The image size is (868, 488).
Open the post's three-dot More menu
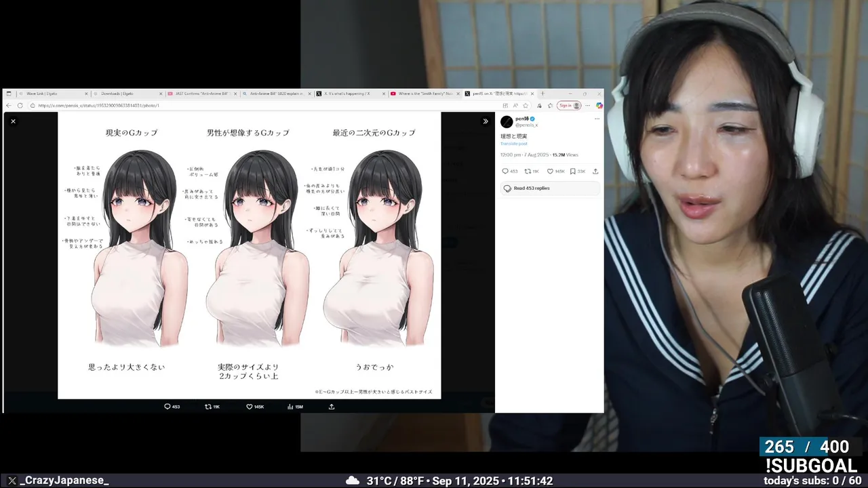click(x=597, y=119)
